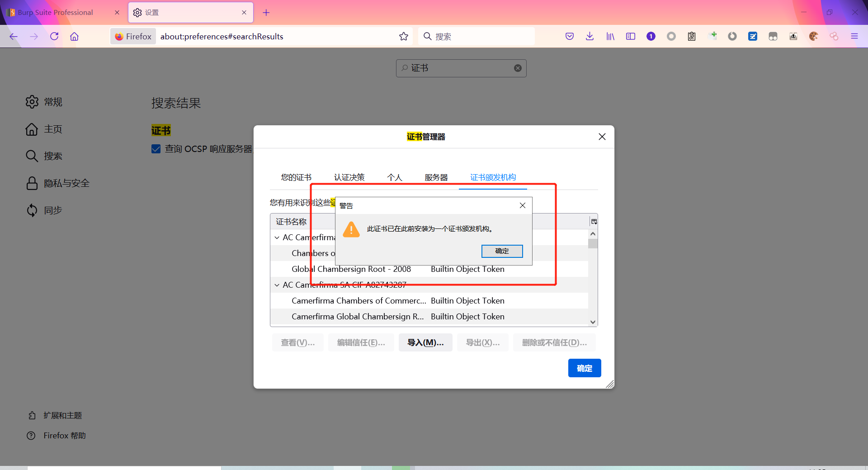Open the downloads panel
The height and width of the screenshot is (470, 868).
pyautogui.click(x=590, y=36)
